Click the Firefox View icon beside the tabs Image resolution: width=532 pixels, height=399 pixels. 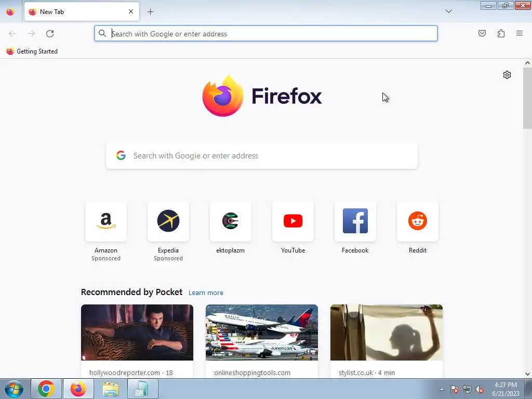tap(10, 11)
